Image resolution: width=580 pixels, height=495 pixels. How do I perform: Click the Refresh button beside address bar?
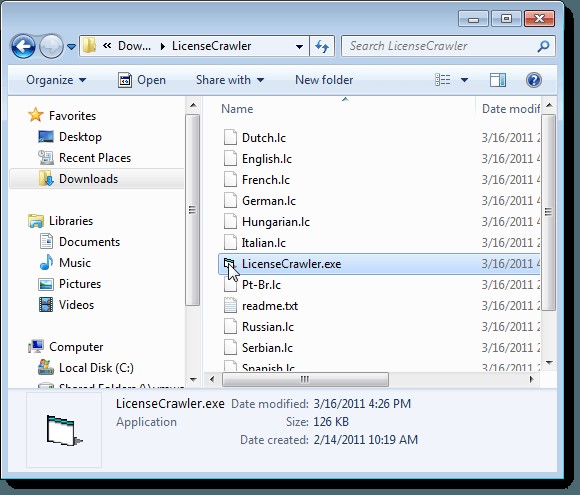322,46
